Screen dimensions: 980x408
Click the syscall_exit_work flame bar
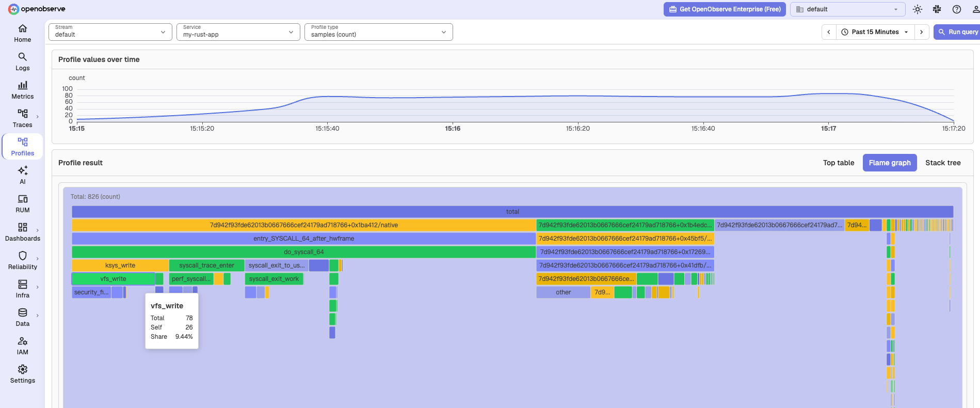coord(274,279)
